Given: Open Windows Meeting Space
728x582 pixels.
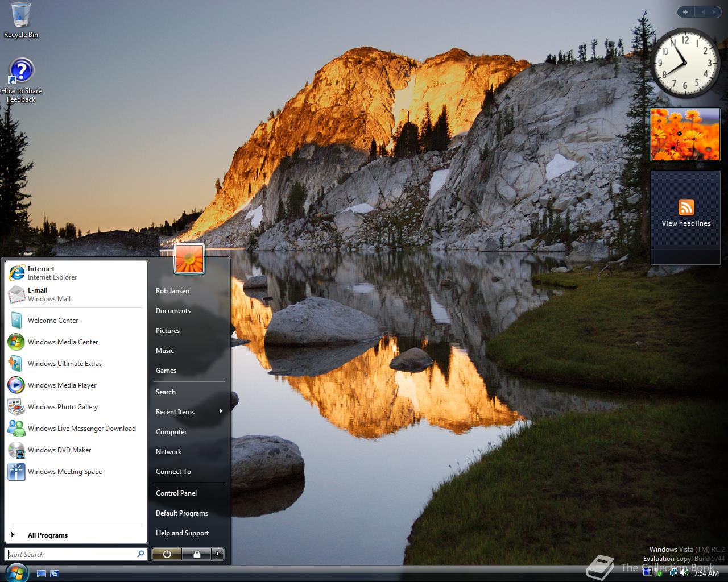Looking at the screenshot, I should (76, 472).
